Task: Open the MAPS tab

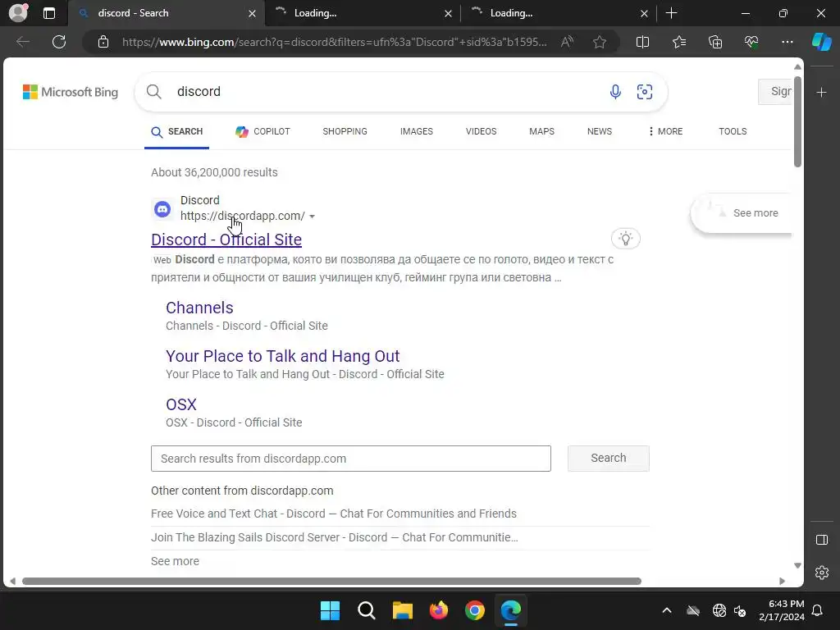Action: click(541, 131)
